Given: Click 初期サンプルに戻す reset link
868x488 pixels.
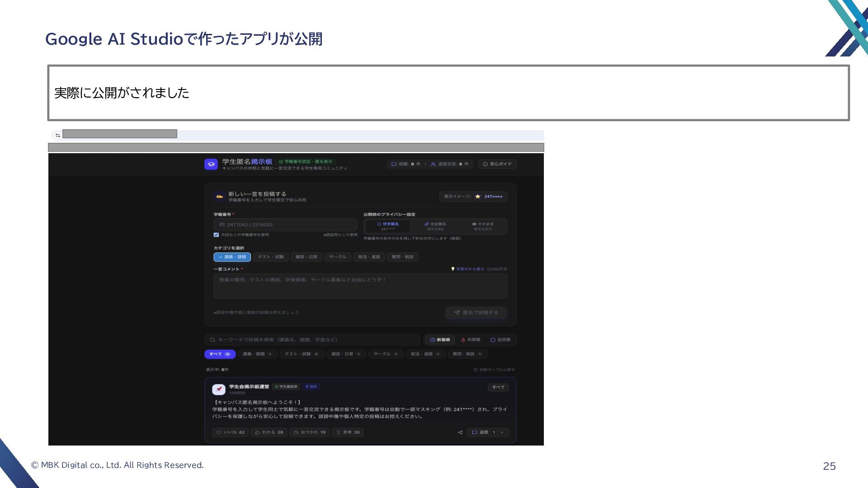Looking at the screenshot, I should tap(494, 370).
